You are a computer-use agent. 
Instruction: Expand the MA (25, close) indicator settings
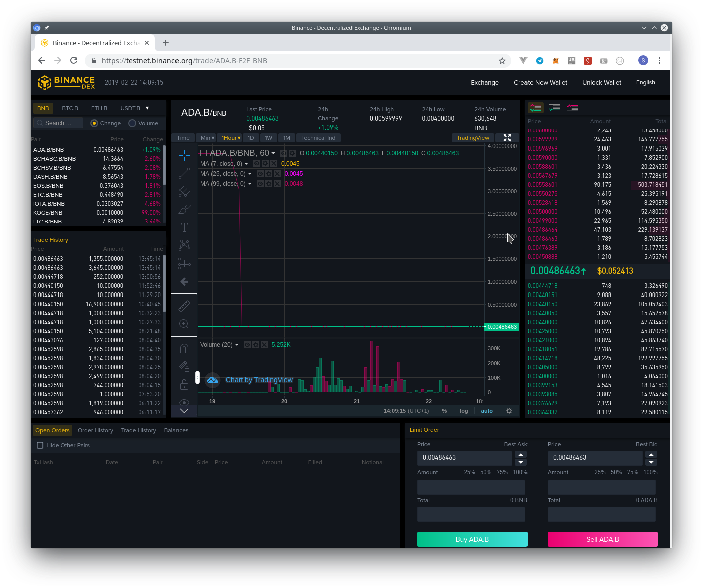point(250,173)
